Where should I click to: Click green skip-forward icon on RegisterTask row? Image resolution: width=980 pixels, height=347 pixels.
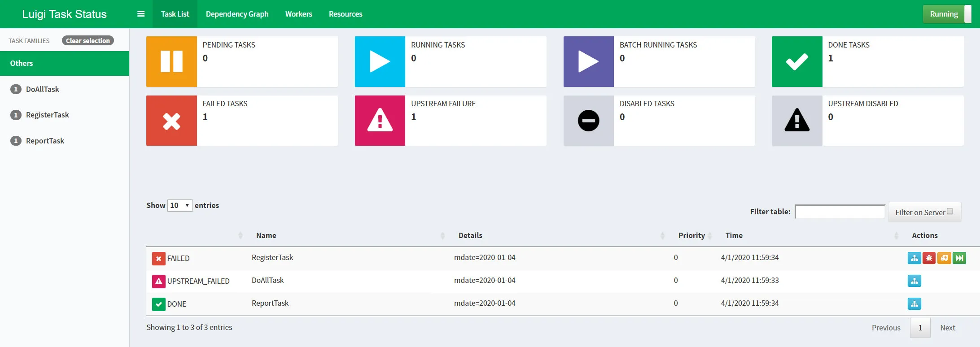(959, 258)
